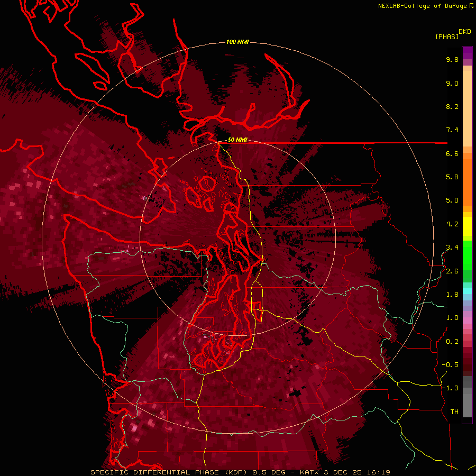
Task: Click the 0.2 scale value
Action: coord(452,342)
